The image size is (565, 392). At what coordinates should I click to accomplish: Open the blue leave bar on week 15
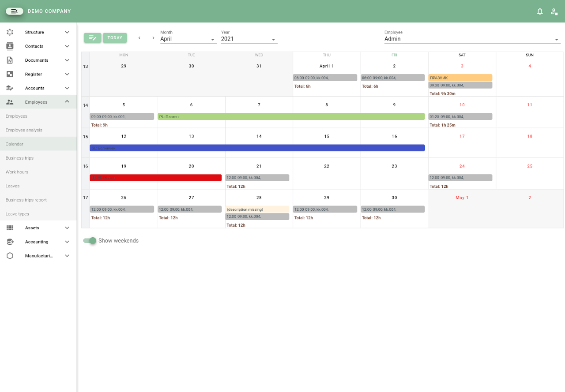click(x=257, y=148)
